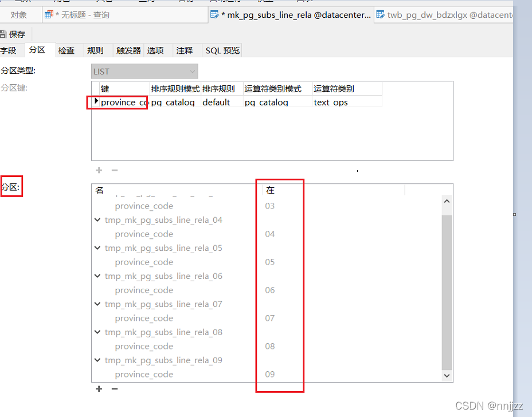
Task: Collapse tmp_mk_pg_subs_line_rela_04 partition entry
Action: [x=97, y=220]
